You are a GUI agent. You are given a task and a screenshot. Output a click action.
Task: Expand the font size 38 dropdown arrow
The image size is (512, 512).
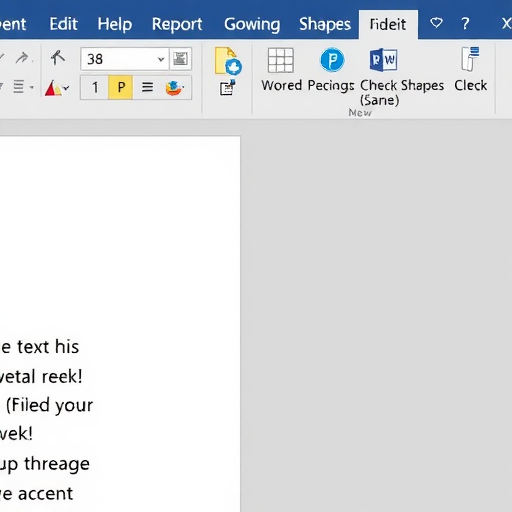click(161, 59)
